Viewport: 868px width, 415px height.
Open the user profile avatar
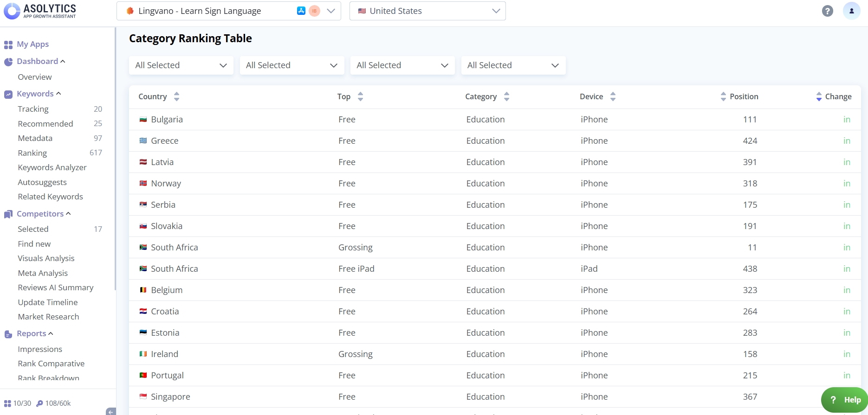click(x=851, y=11)
